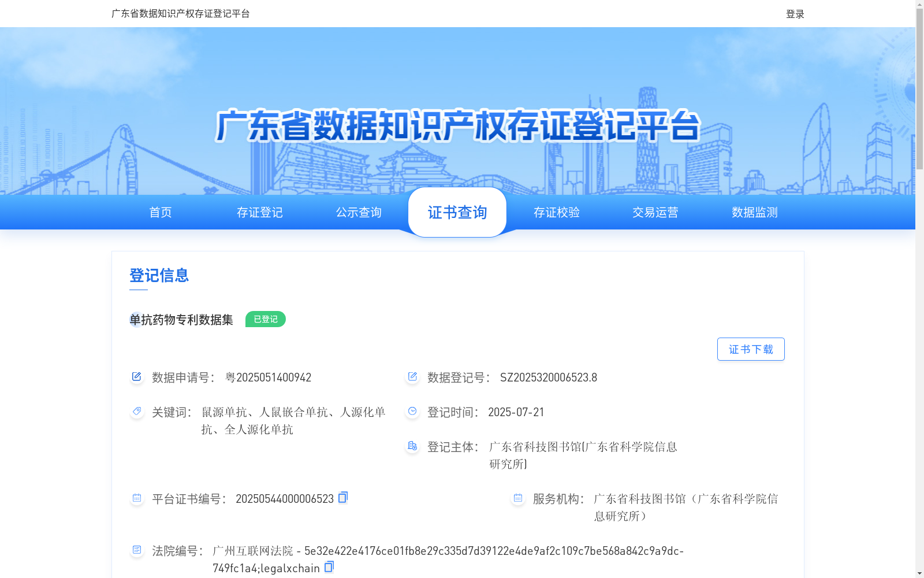Select the registration date 2025-07-21

tap(516, 412)
